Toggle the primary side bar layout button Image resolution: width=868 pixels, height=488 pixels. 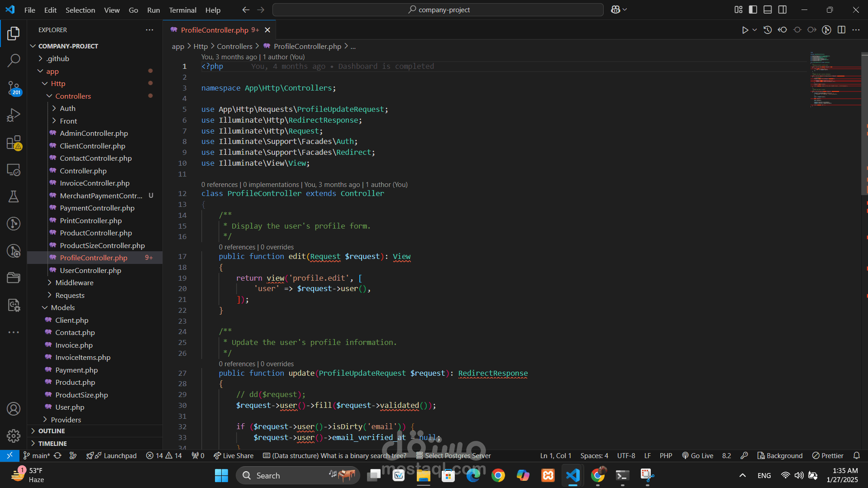(753, 10)
